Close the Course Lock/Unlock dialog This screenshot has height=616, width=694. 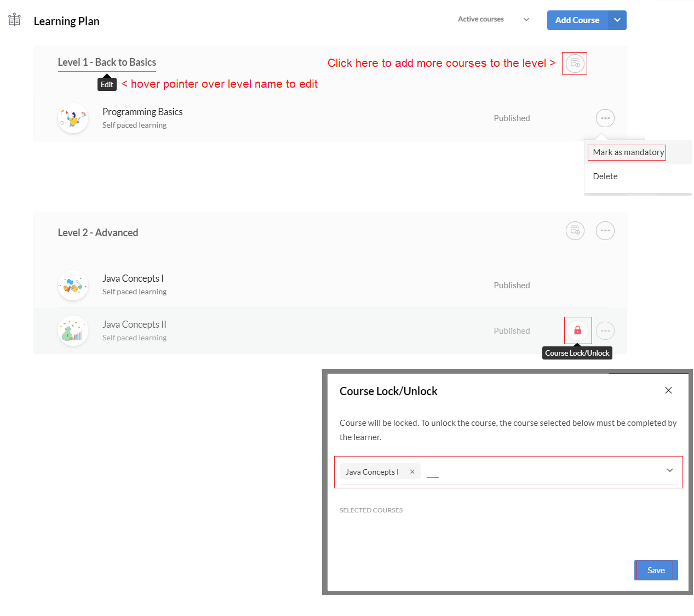tap(668, 390)
